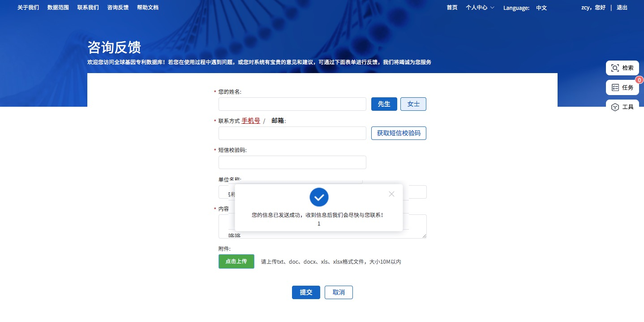Select 女士 as the title
This screenshot has width=644, height=322.
point(413,104)
